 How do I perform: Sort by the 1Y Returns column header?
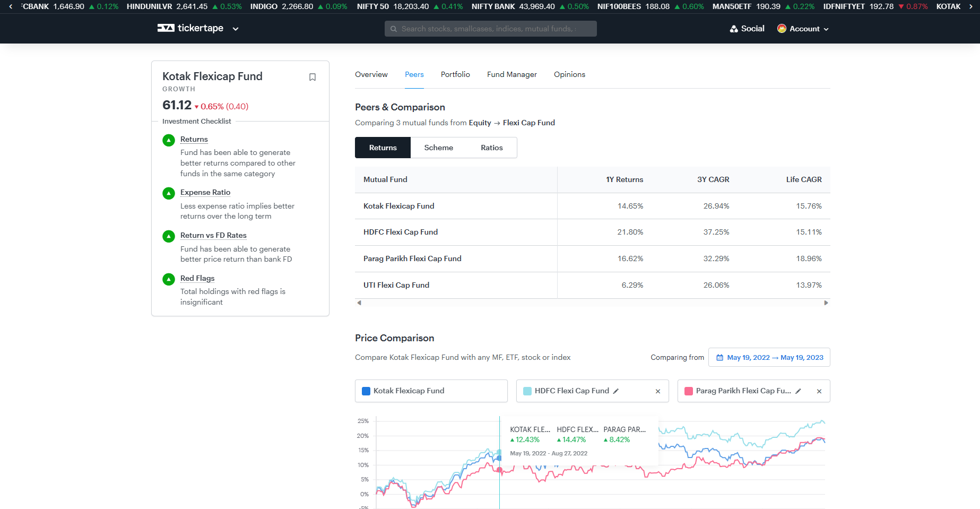click(625, 179)
